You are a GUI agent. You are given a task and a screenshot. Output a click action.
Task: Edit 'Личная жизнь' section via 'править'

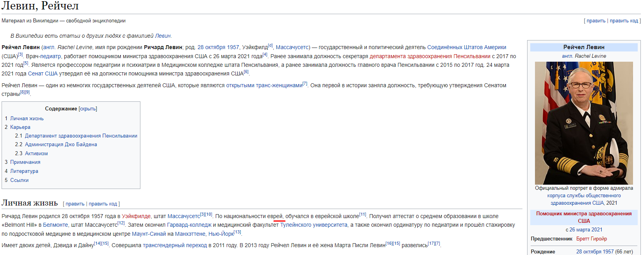coord(75,204)
